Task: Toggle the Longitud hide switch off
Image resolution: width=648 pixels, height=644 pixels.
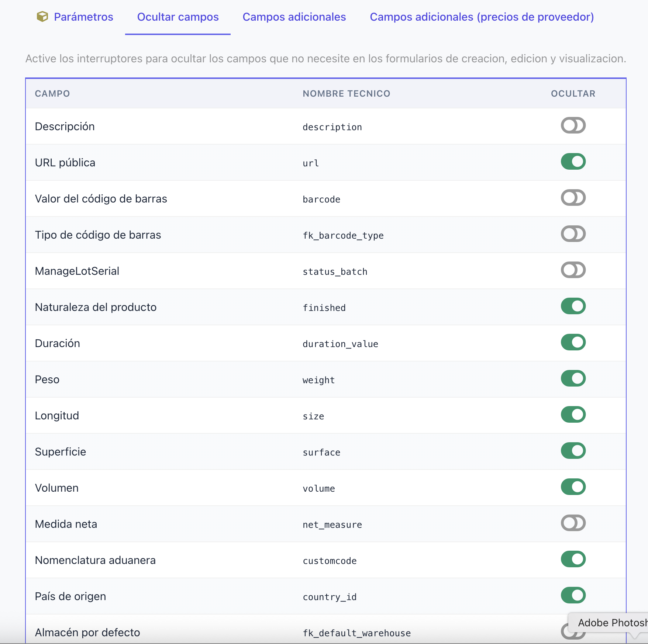Action: pos(573,415)
